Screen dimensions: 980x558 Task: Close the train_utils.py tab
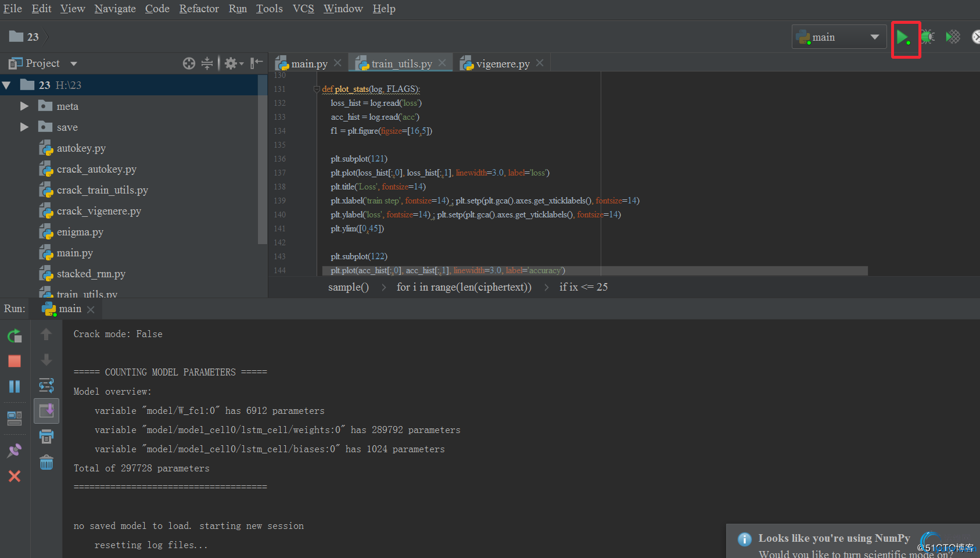443,63
